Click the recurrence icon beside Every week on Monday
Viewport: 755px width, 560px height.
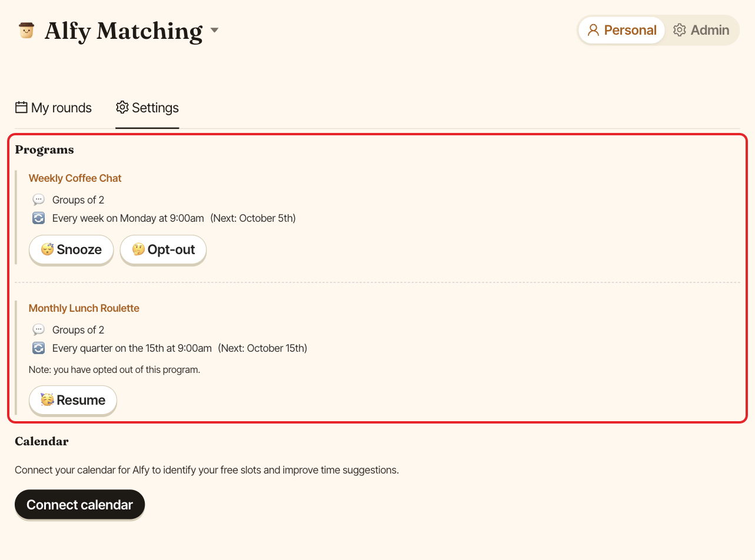click(x=38, y=218)
